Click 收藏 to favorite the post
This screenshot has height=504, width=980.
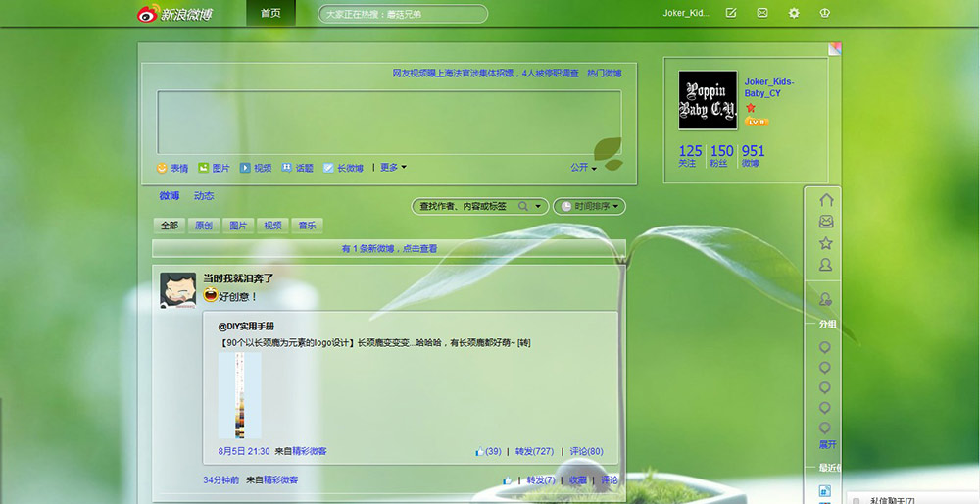(577, 480)
